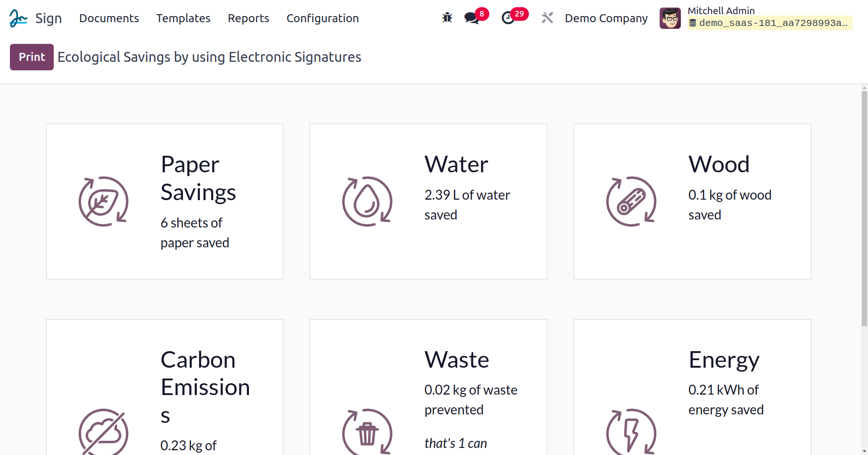Click the wrench and screwdriver tools icon

point(547,18)
